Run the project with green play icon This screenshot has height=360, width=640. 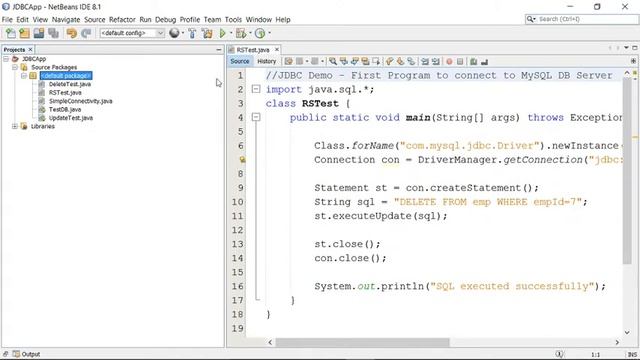pyautogui.click(x=222, y=33)
